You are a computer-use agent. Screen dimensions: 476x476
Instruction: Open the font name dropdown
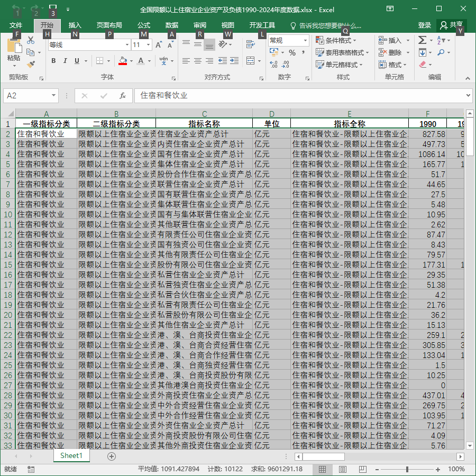tap(127, 45)
